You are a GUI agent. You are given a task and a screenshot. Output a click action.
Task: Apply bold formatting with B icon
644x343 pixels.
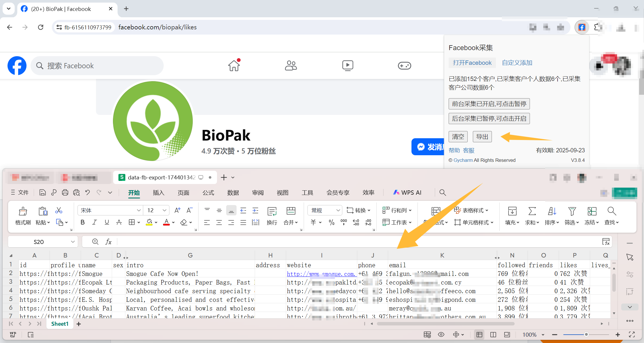point(83,222)
